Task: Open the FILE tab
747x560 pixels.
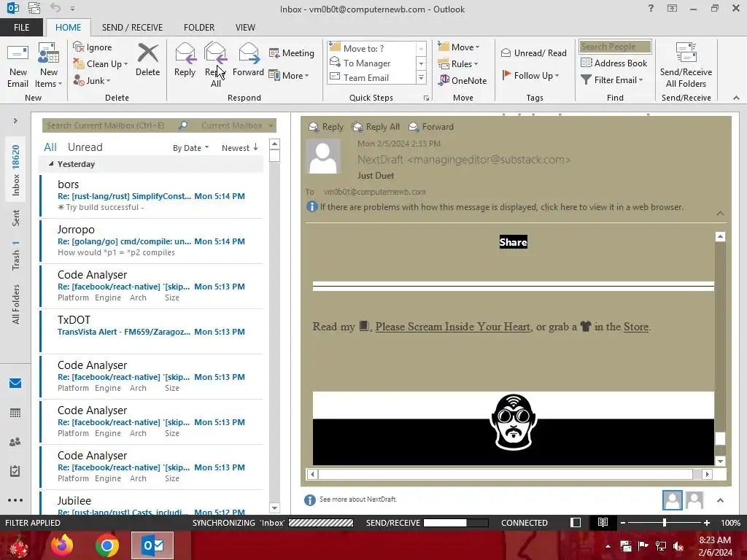Action: [21, 28]
